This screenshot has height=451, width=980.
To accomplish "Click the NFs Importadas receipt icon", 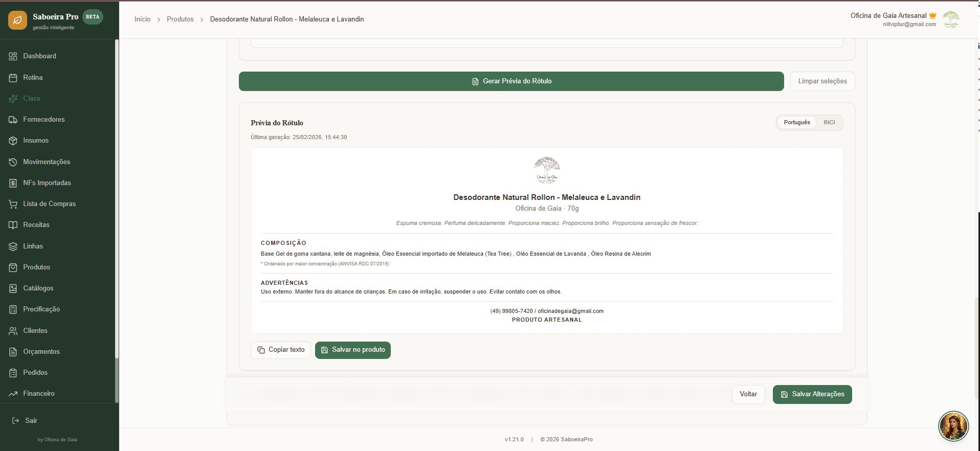I will point(13,183).
